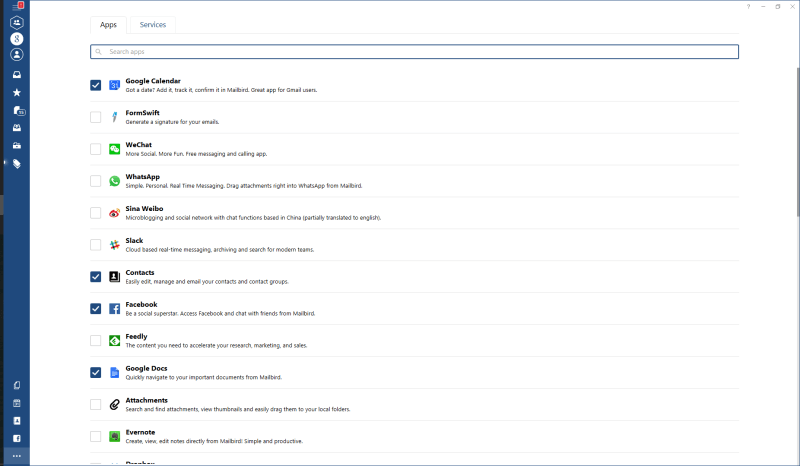Click the FormSwift app icon
This screenshot has width=800, height=466.
[114, 117]
